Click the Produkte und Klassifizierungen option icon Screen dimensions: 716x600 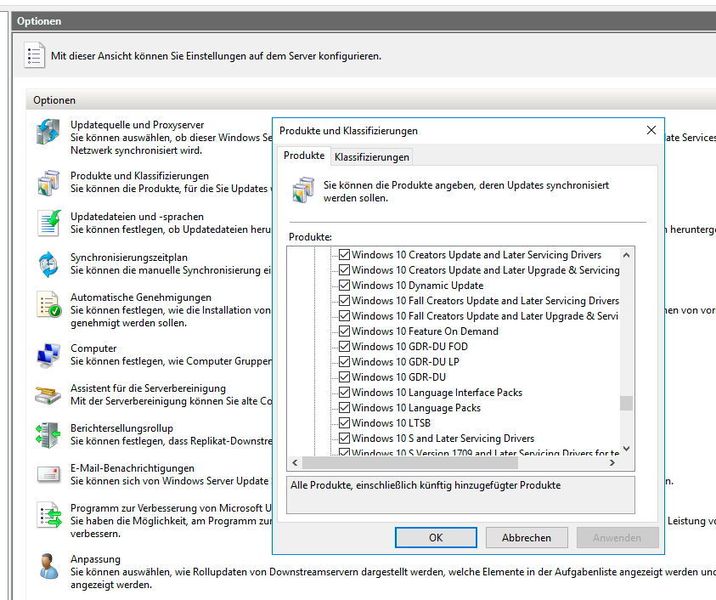pyautogui.click(x=48, y=183)
